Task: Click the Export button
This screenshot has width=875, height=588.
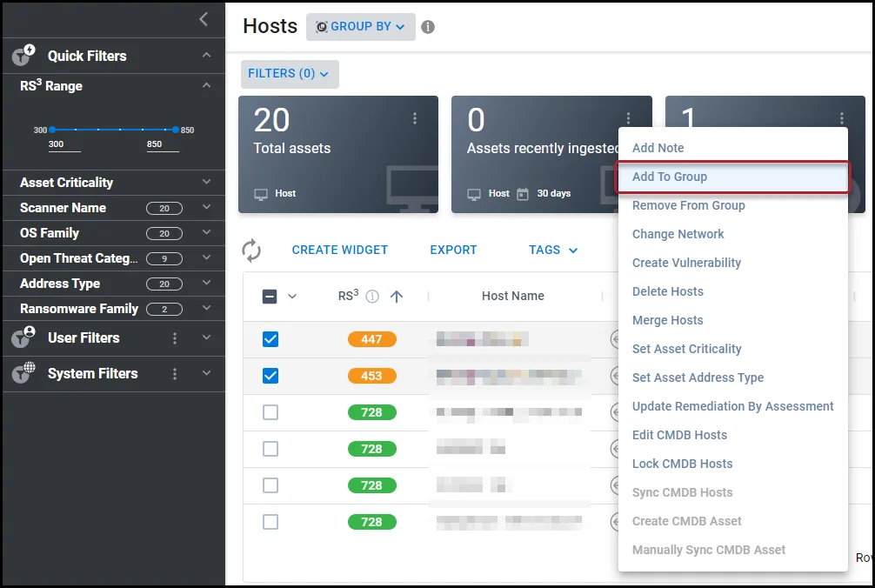Action: coord(453,250)
